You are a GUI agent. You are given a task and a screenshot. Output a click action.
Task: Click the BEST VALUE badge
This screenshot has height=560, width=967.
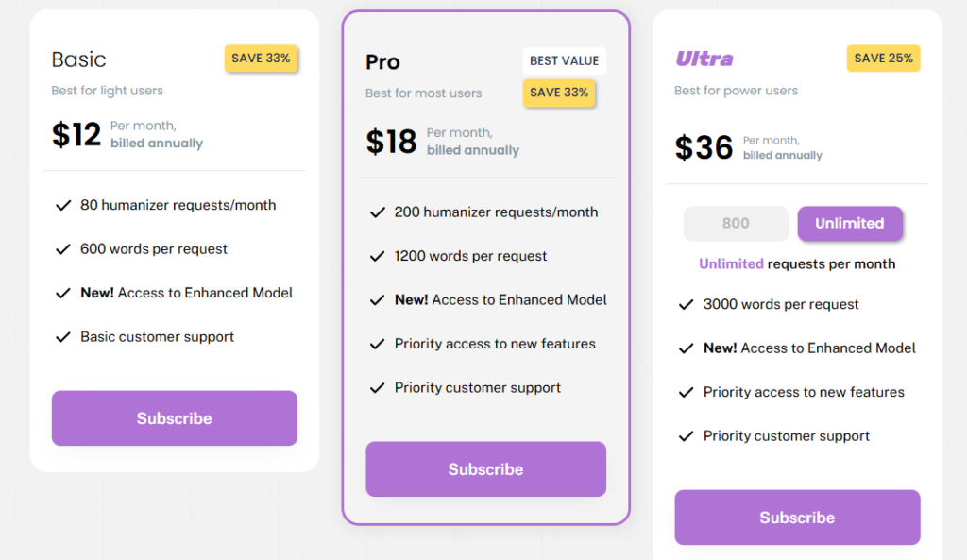click(564, 60)
